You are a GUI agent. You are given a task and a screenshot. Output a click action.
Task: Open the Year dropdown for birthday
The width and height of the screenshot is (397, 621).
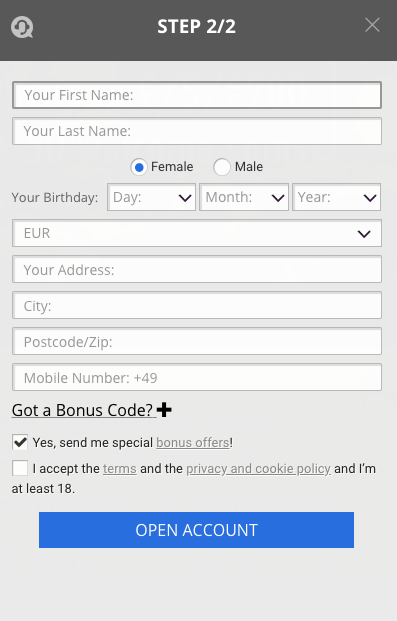click(336, 197)
